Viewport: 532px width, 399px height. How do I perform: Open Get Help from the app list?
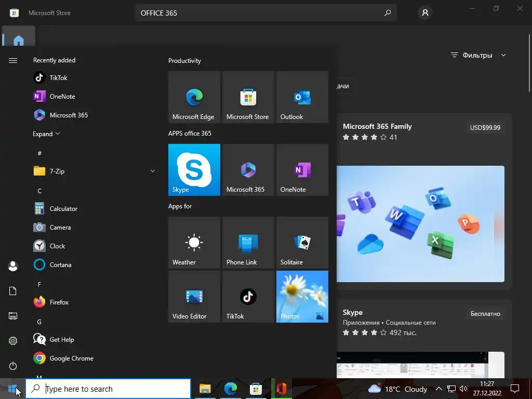click(95, 340)
